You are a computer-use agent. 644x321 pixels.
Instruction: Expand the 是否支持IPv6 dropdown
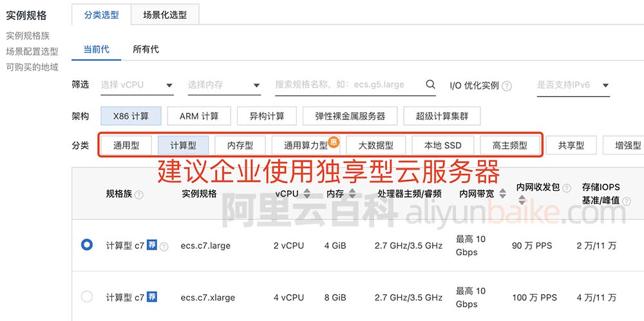(573, 85)
